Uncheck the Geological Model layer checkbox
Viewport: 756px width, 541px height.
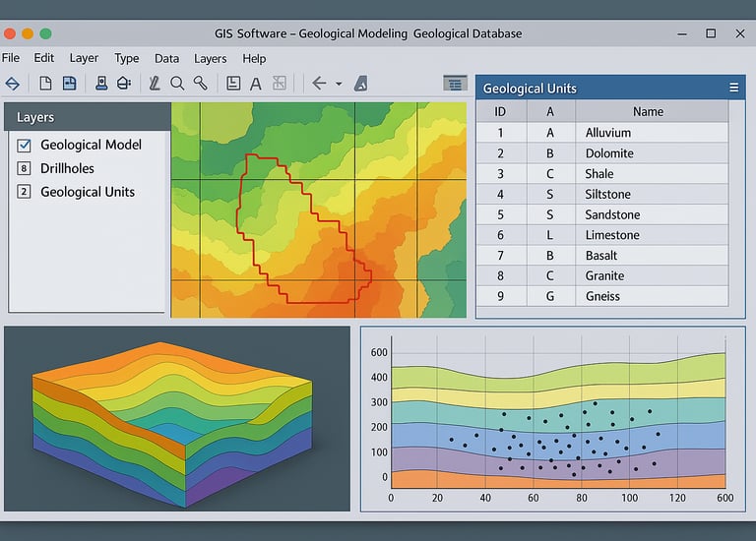25,146
